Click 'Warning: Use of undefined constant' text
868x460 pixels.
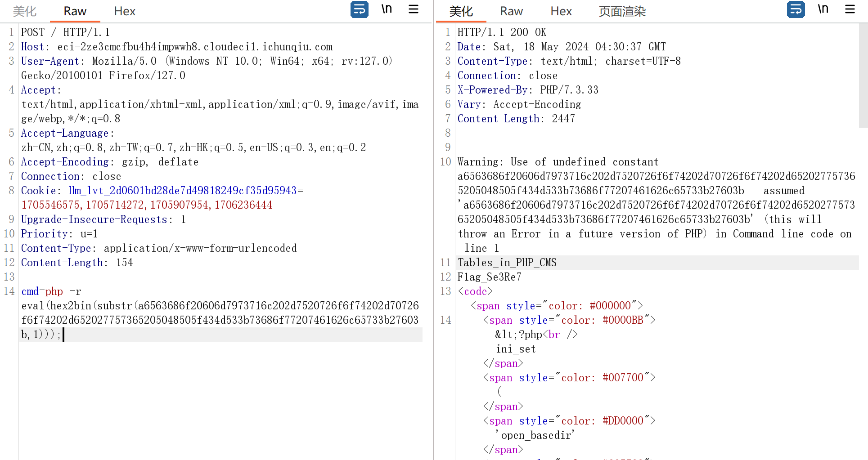[x=558, y=162]
